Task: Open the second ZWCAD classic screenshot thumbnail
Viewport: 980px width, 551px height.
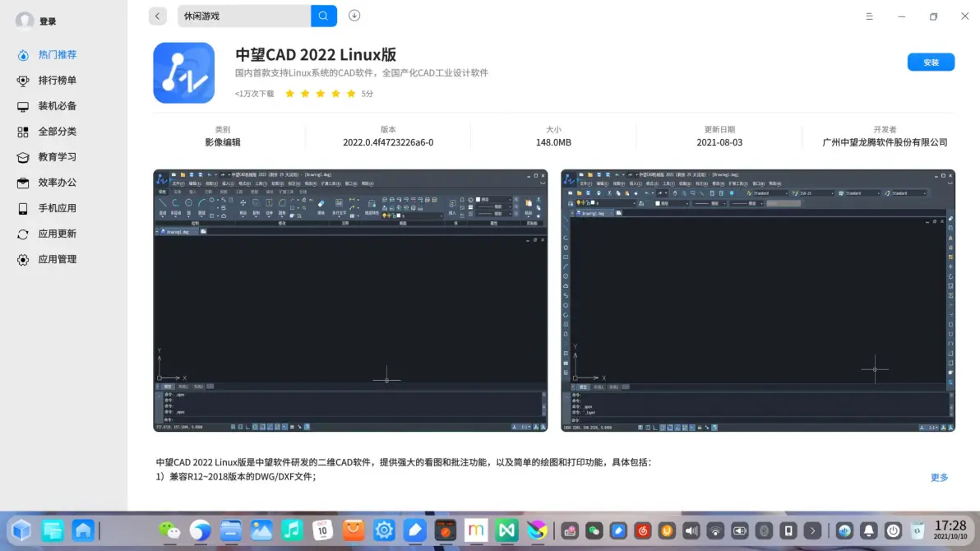Action: click(x=758, y=300)
